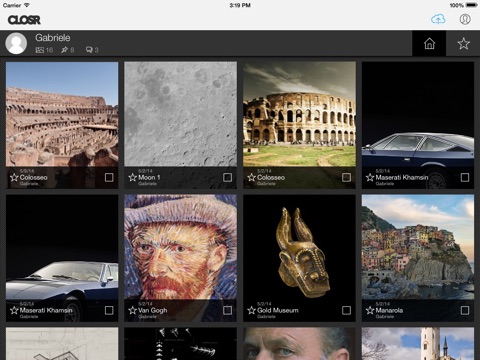Tap the battery 100% status indicator
Viewport: 480px width, 360px height.
(463, 5)
